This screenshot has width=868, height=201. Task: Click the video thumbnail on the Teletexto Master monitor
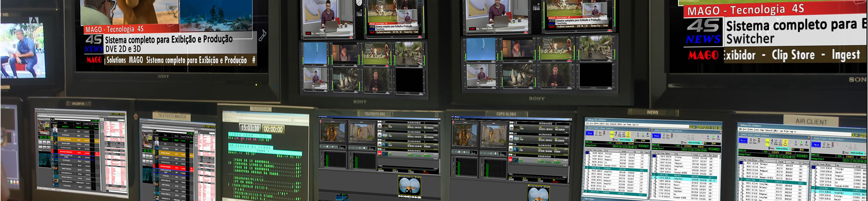point(147,140)
